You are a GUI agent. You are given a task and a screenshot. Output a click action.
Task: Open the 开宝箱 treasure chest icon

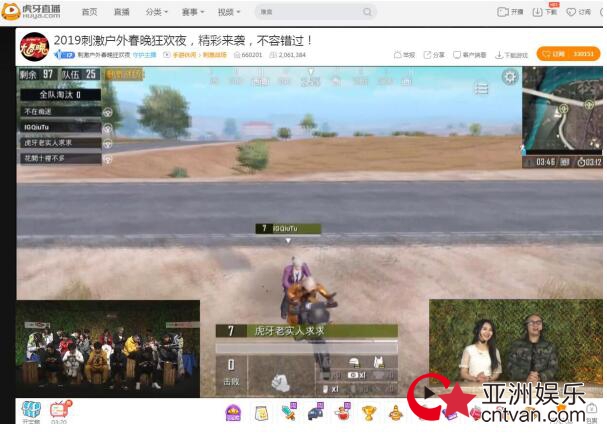pos(31,412)
